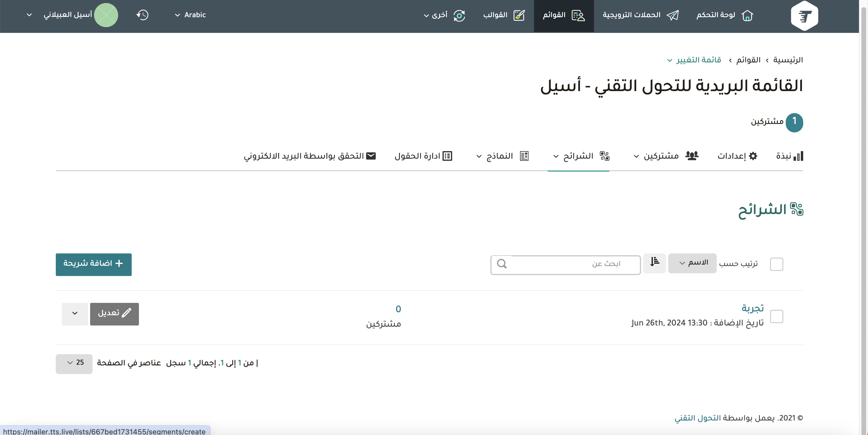
Task: Open the 25 items per page dropdown
Action: (74, 363)
